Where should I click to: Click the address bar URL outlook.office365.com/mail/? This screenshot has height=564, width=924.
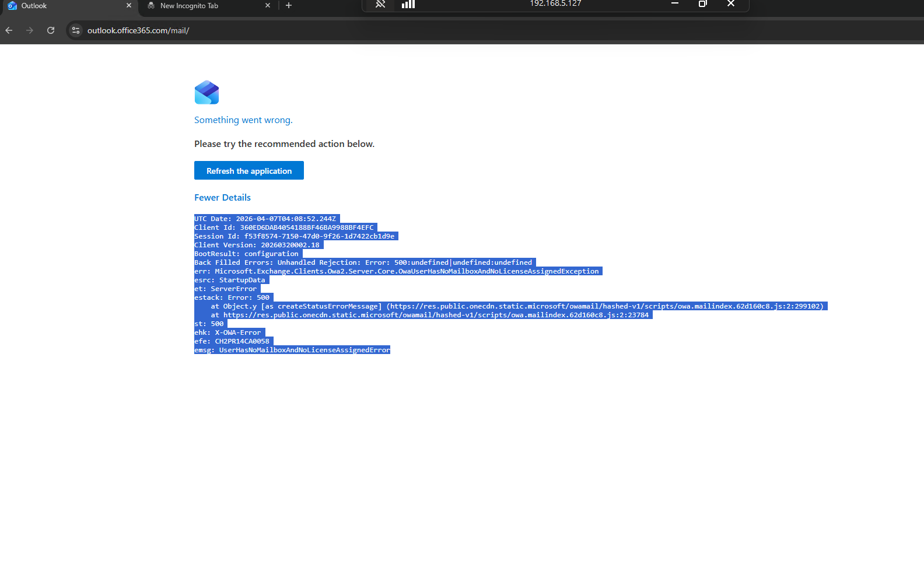(138, 30)
